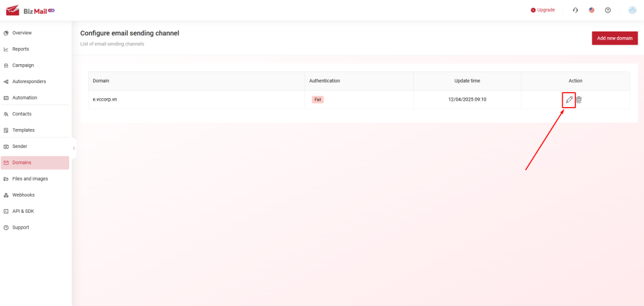Screen dimensions: 644x306
Task: Navigate to the Automation menu item
Action: pyautogui.click(x=25, y=98)
